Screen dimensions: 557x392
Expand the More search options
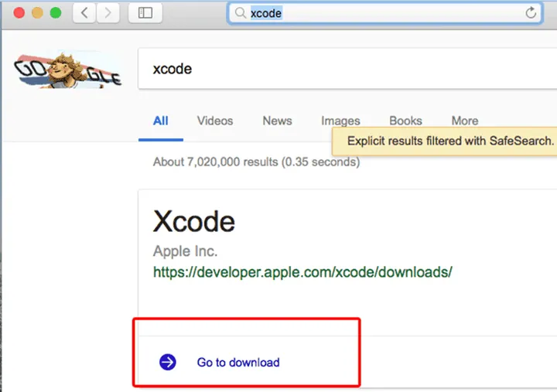465,121
